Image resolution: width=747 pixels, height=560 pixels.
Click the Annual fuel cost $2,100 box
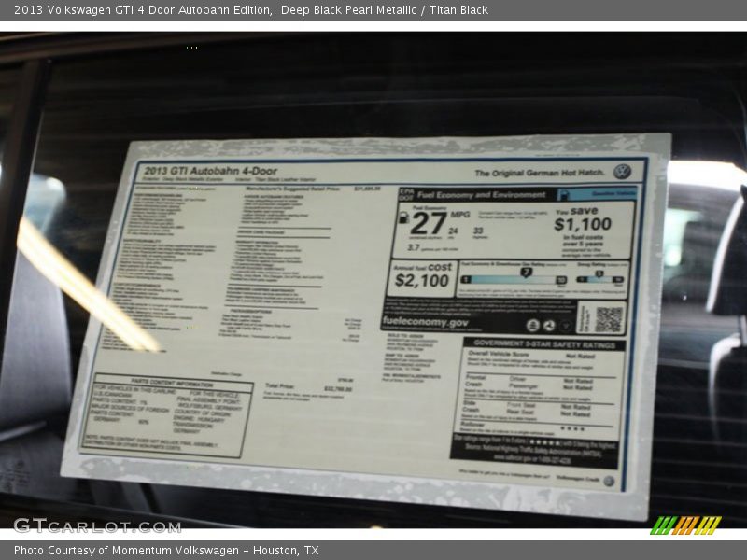tap(422, 275)
